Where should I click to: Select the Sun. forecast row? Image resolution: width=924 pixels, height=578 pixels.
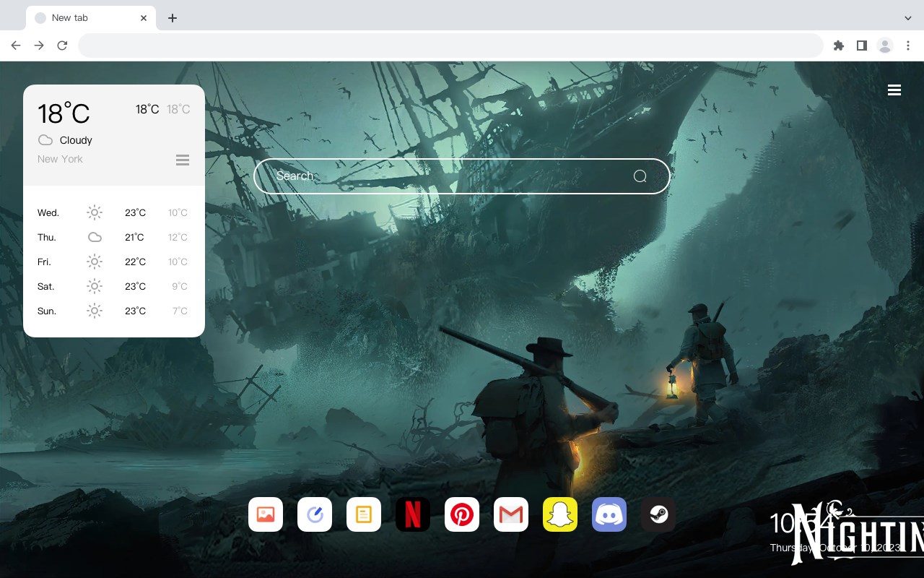[114, 311]
